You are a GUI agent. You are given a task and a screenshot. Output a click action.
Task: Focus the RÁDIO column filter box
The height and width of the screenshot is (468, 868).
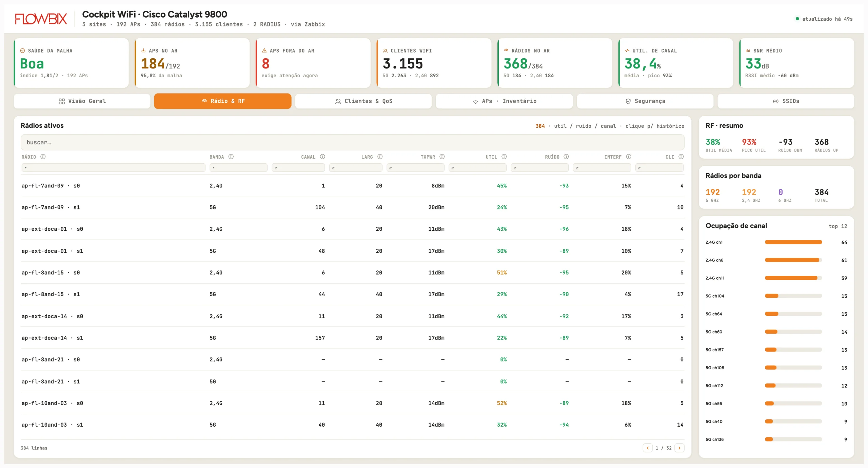pyautogui.click(x=113, y=167)
